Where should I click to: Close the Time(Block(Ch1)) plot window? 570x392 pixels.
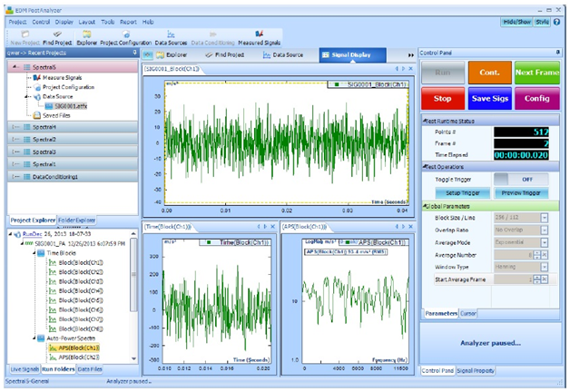coord(272,227)
